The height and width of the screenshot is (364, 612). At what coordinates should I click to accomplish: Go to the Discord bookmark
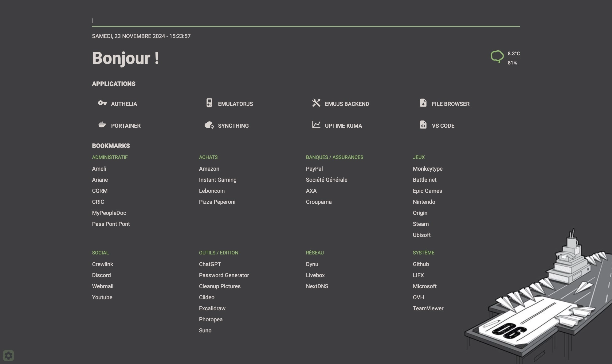[101, 275]
